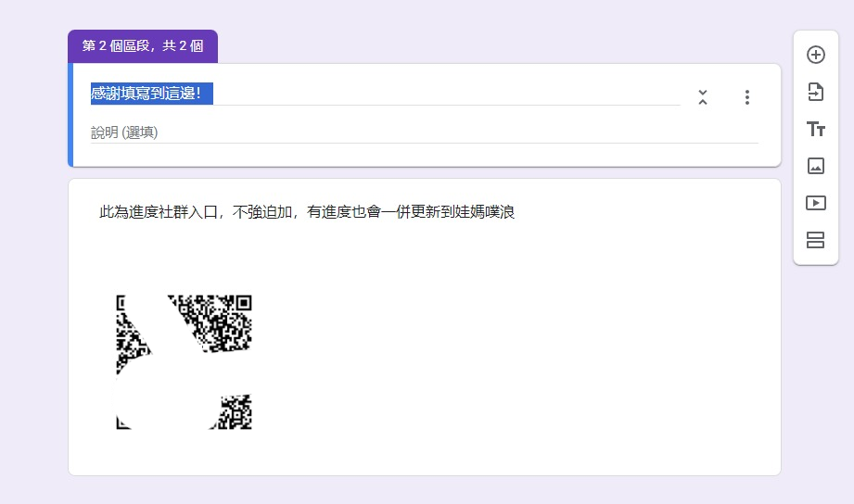Click the bottom-left QR code corner mark
Image resolution: width=854 pixels, height=504 pixels.
click(121, 423)
